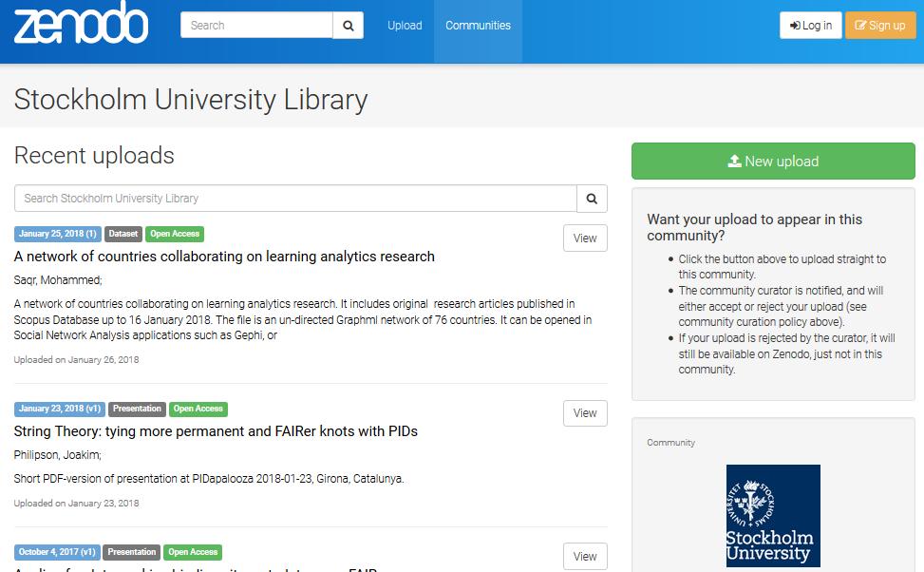
Task: Click author name 'Philipson, Joakim;'
Action: tap(58, 455)
